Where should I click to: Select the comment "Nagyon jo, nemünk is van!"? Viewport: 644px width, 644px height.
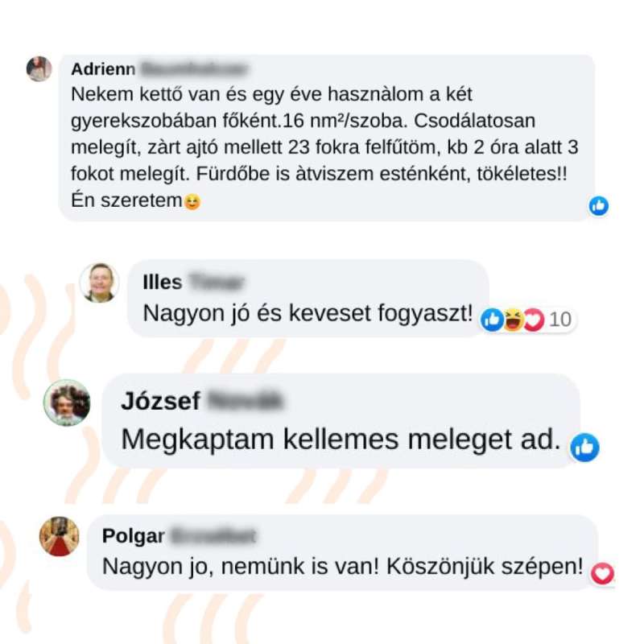[x=241, y=567]
